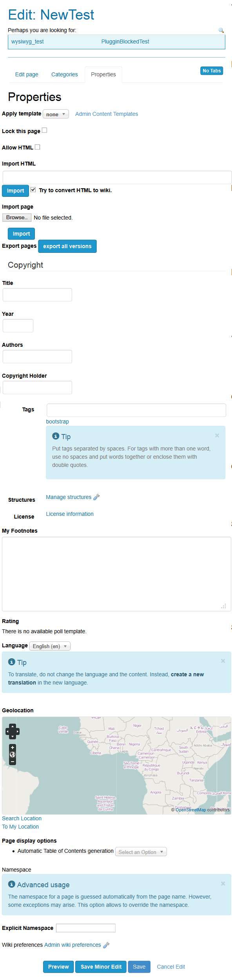The width and height of the screenshot is (232, 980).
Task: Open the Apply template dropdown
Action: (x=56, y=114)
